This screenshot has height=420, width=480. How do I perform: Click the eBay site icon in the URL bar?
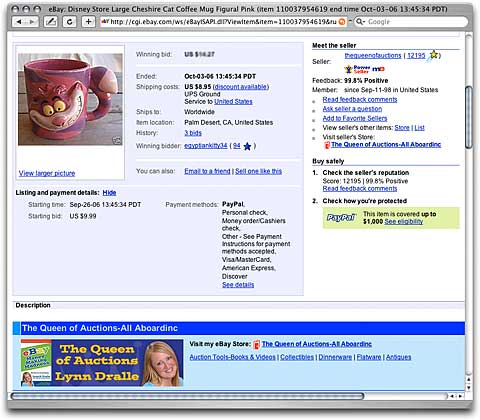tap(105, 22)
